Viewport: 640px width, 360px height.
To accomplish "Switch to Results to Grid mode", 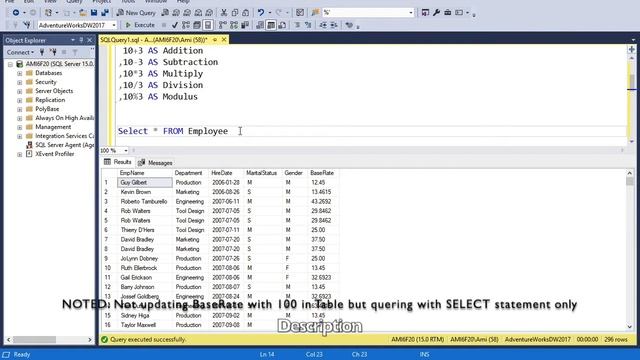I will [x=271, y=25].
